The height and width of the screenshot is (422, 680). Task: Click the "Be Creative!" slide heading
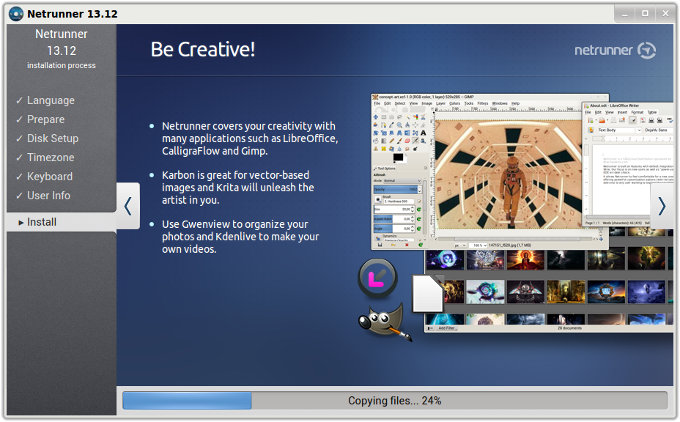point(203,49)
